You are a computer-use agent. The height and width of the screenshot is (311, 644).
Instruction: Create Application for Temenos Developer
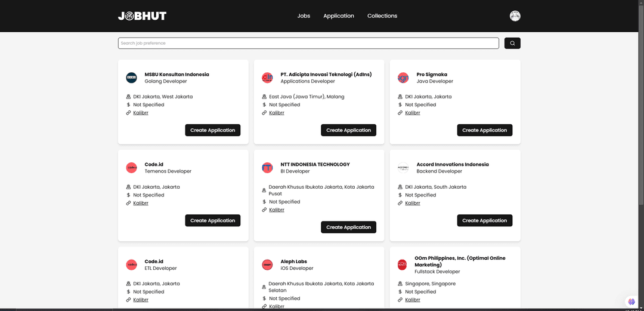213,220
